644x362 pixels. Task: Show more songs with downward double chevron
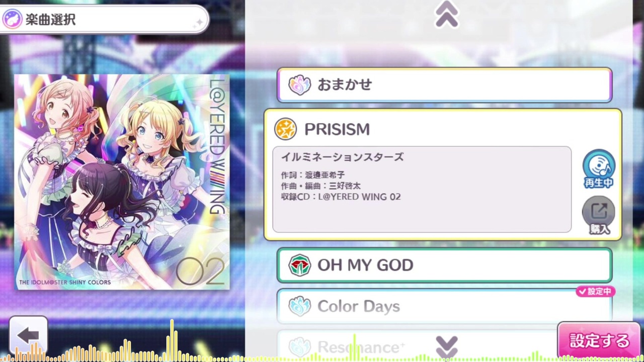pos(446,346)
